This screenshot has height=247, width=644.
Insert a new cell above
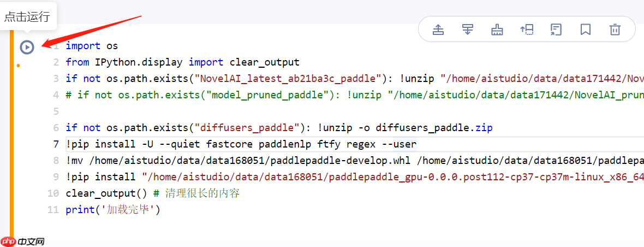(x=438, y=30)
